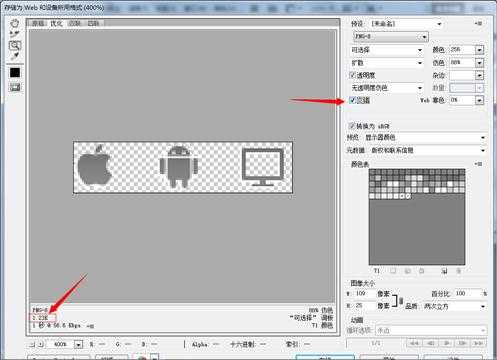Viewport: 497px width, 360px height.
Task: Toggle the 交错 interlaced checkbox
Action: click(x=352, y=100)
